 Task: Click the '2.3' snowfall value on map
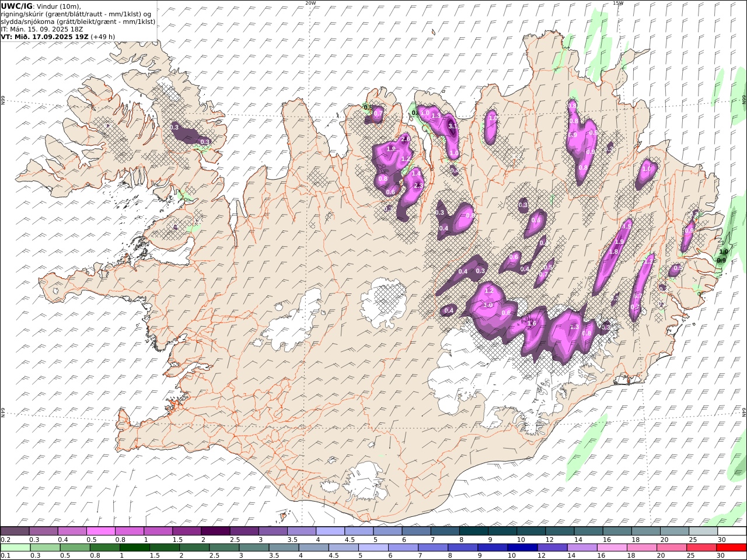tap(418, 185)
